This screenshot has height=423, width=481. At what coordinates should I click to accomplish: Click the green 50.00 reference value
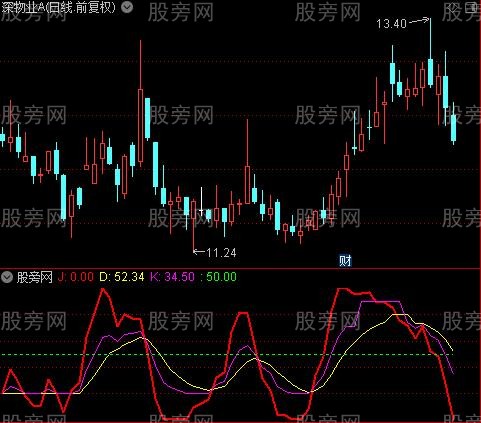221,277
